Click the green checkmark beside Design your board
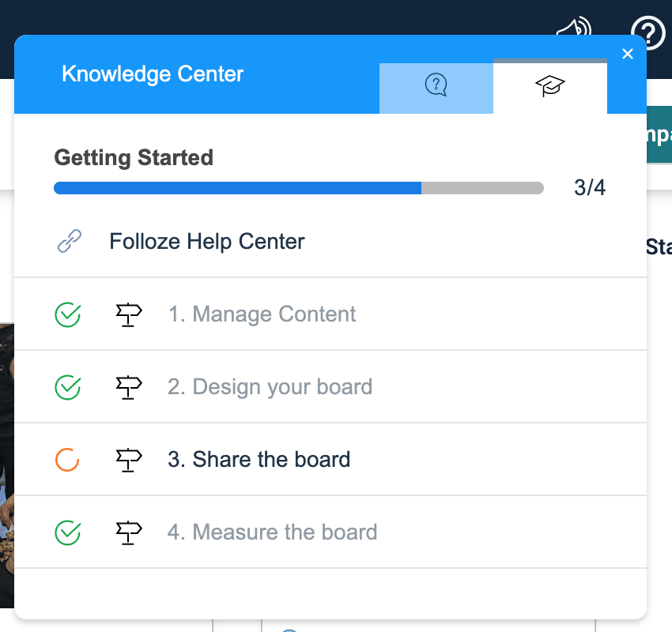The height and width of the screenshot is (632, 672). (67, 387)
